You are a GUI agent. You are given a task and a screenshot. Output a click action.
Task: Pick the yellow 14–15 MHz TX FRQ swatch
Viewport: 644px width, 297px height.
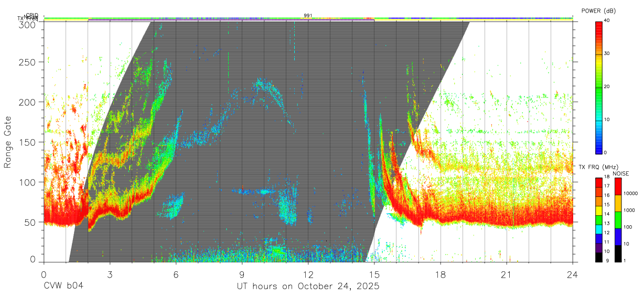(x=599, y=211)
